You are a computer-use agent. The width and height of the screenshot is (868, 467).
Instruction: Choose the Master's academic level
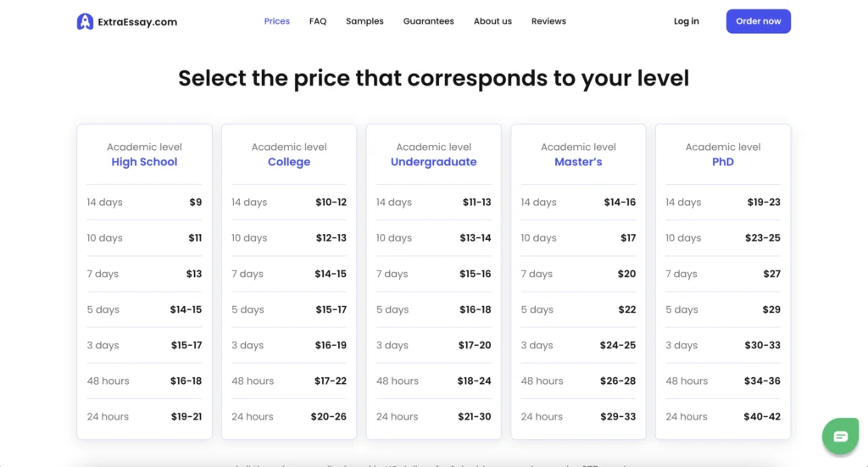tap(578, 162)
